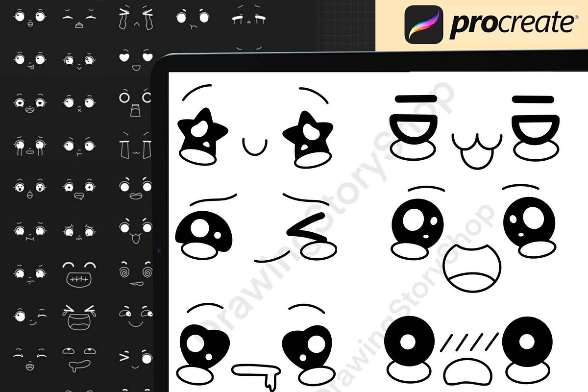Pick the hollow ring eyes stamp with trapezoid mouth
The image size is (588, 392).
[x=135, y=103]
